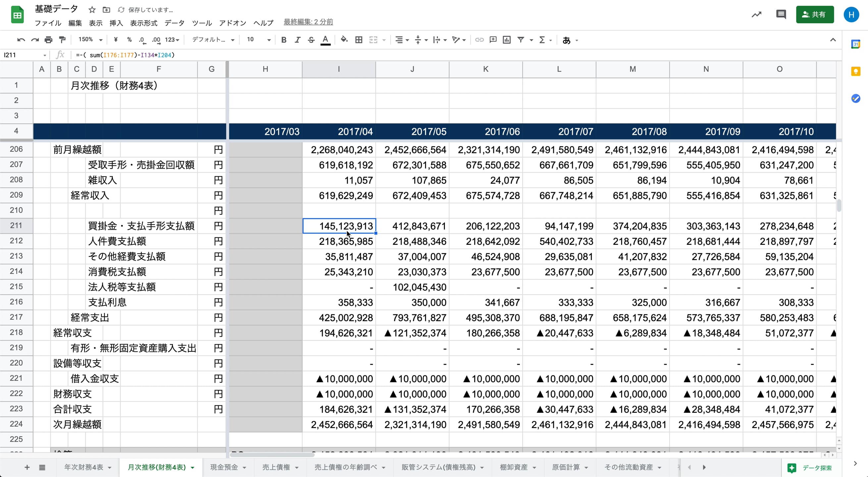Open the 150% zoom dropdown
This screenshot has width=868, height=477.
(x=90, y=40)
